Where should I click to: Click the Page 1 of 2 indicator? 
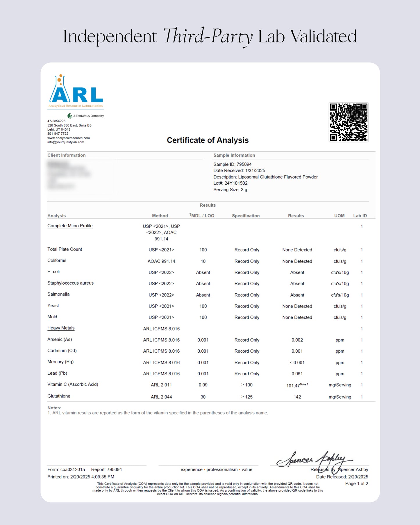[x=356, y=483]
